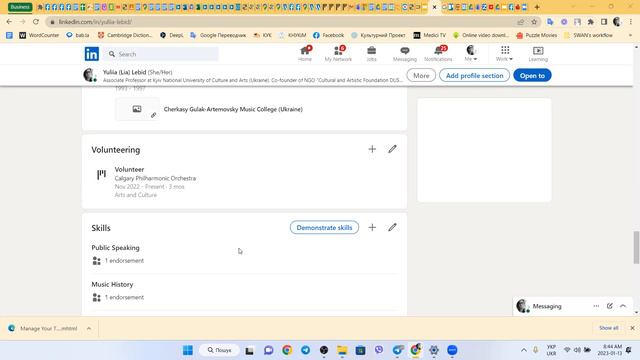View Music History 1 endorsement
640x360 pixels.
[124, 297]
